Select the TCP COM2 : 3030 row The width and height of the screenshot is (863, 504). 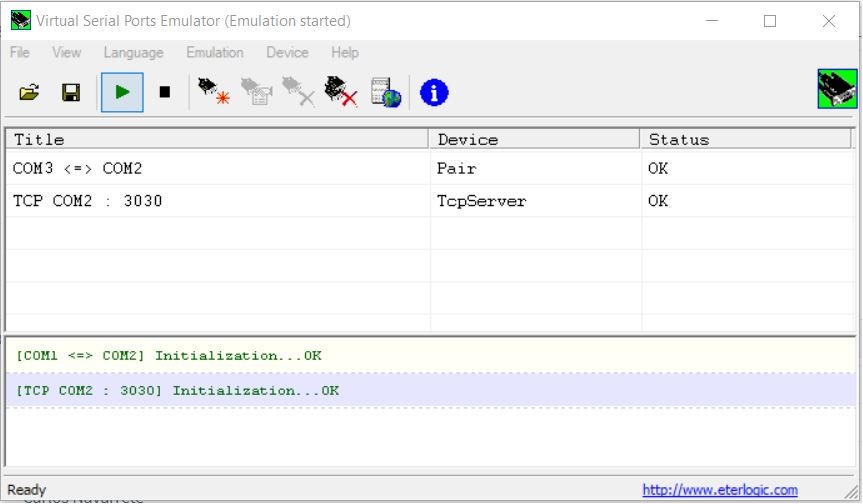pos(430,201)
